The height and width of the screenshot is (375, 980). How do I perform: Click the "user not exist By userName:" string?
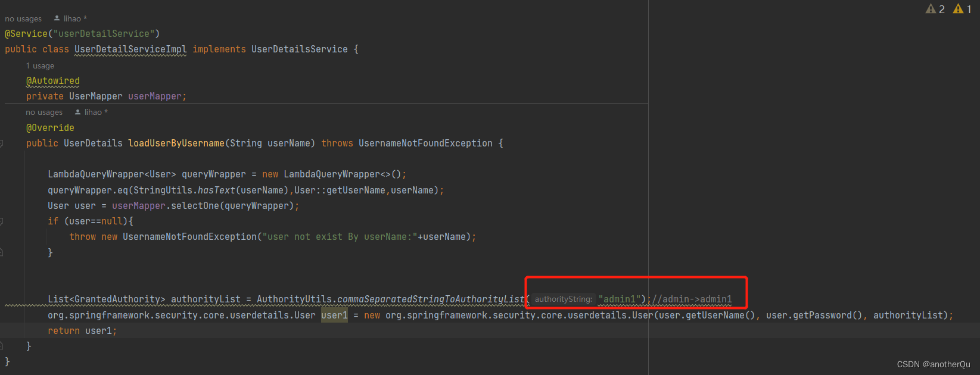[340, 236]
